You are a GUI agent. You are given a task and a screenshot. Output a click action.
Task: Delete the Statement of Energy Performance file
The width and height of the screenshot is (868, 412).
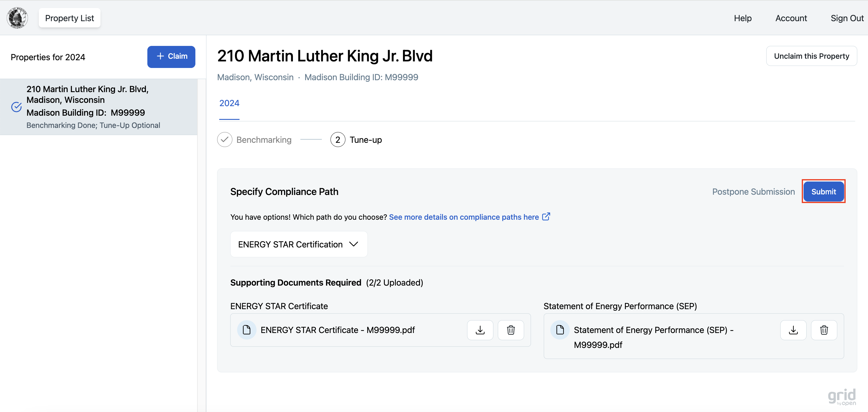click(824, 330)
